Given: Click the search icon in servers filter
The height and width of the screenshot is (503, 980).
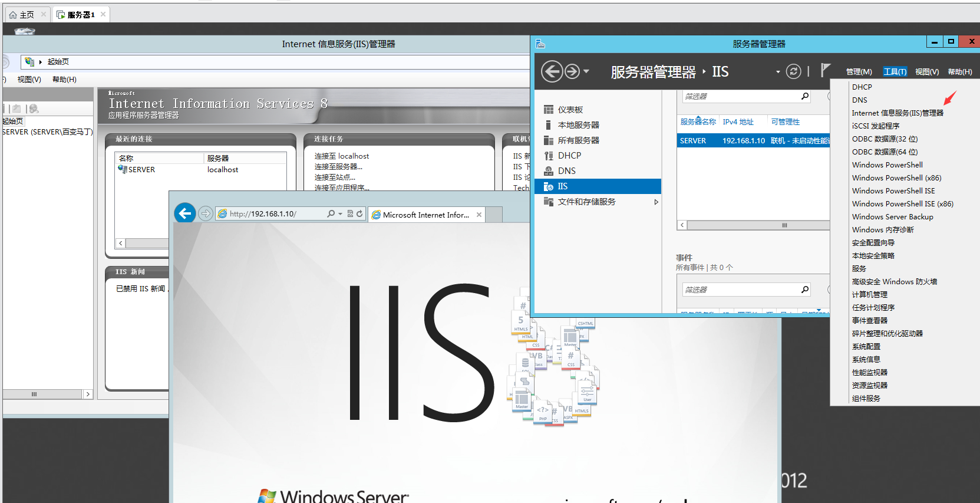Looking at the screenshot, I should (x=805, y=96).
